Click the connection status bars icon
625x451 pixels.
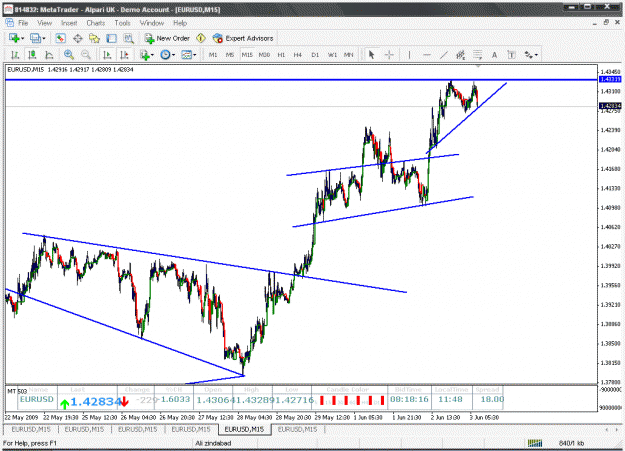coord(535,443)
